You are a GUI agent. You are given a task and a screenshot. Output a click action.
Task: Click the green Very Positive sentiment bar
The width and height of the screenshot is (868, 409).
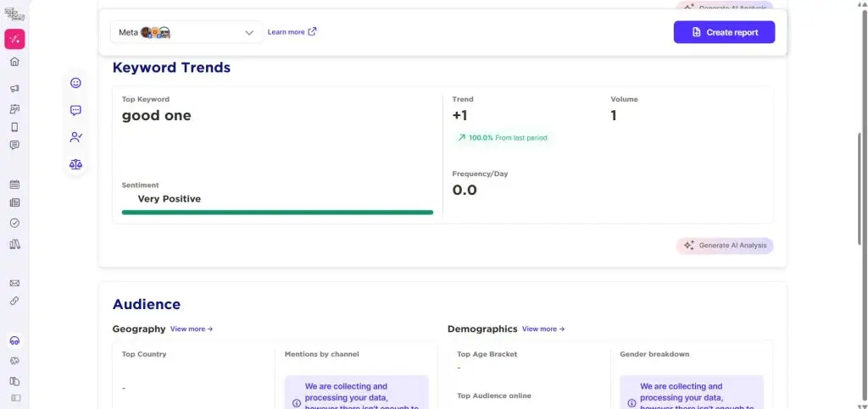277,213
